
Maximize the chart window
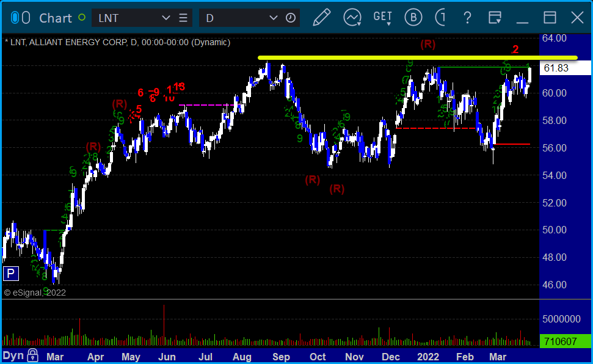[550, 18]
